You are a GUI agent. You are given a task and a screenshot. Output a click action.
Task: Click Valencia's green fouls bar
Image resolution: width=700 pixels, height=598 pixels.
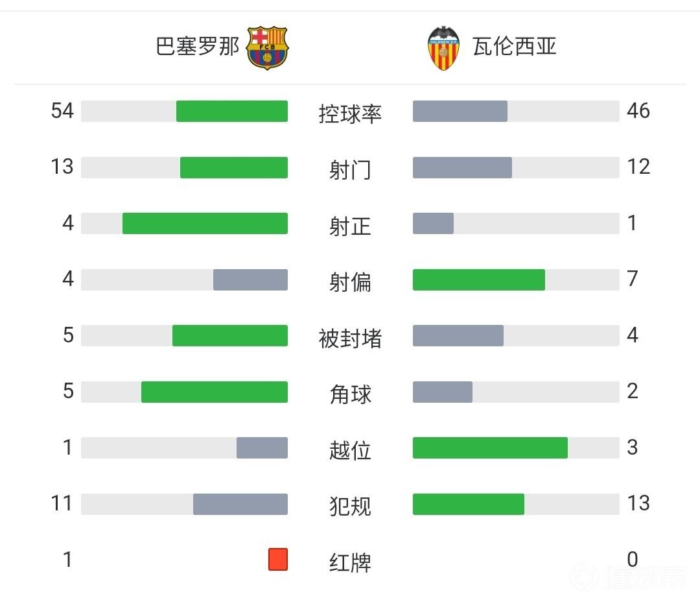tap(469, 504)
